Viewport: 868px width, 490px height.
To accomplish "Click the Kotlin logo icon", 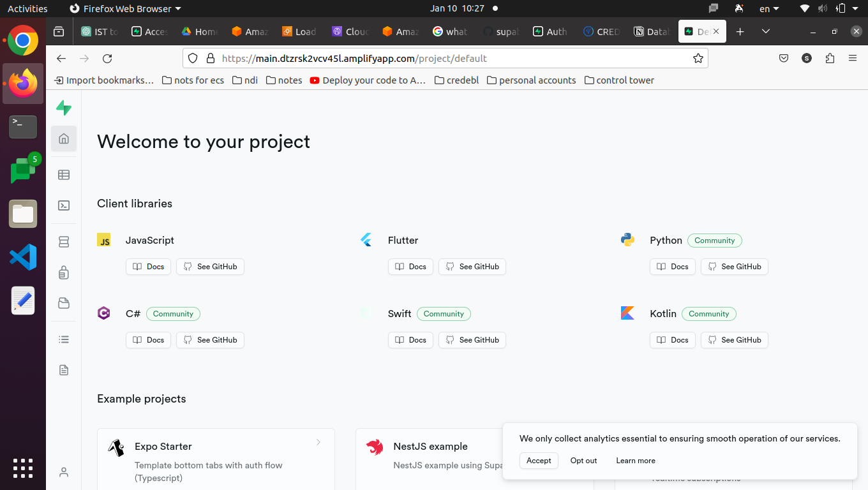I will coord(628,313).
